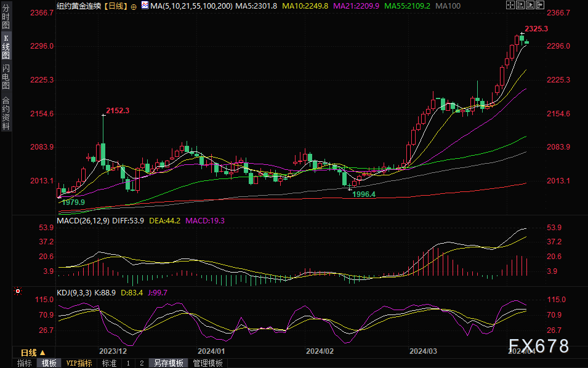Switch to the 模板 tab at bottom
Screen dimensions: 588x368
point(49,363)
